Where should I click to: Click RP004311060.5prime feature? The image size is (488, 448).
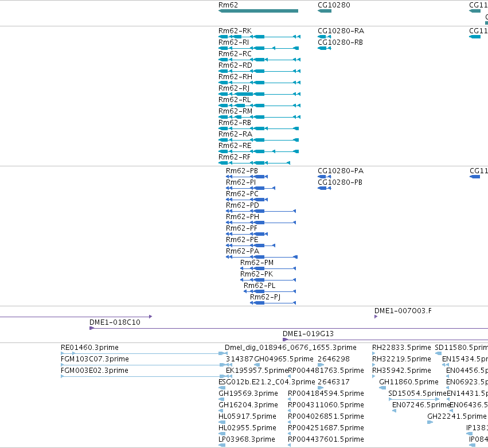point(290,411)
